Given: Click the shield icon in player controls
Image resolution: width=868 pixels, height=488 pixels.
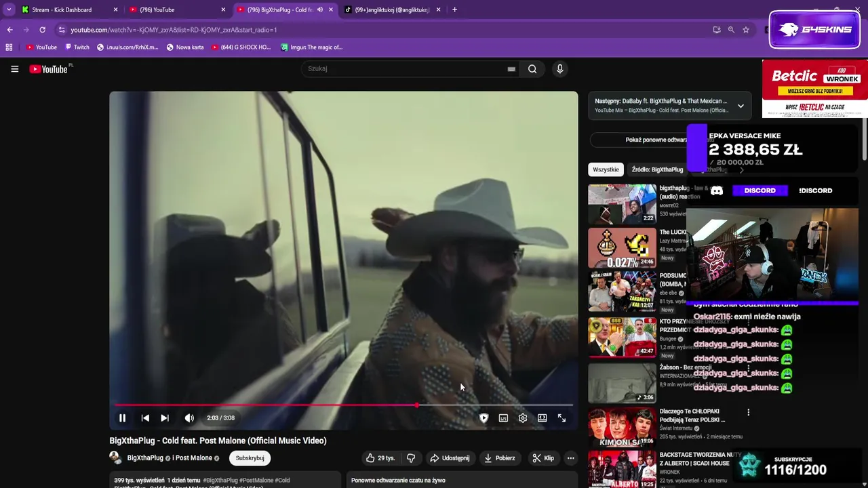Looking at the screenshot, I should click(x=484, y=418).
